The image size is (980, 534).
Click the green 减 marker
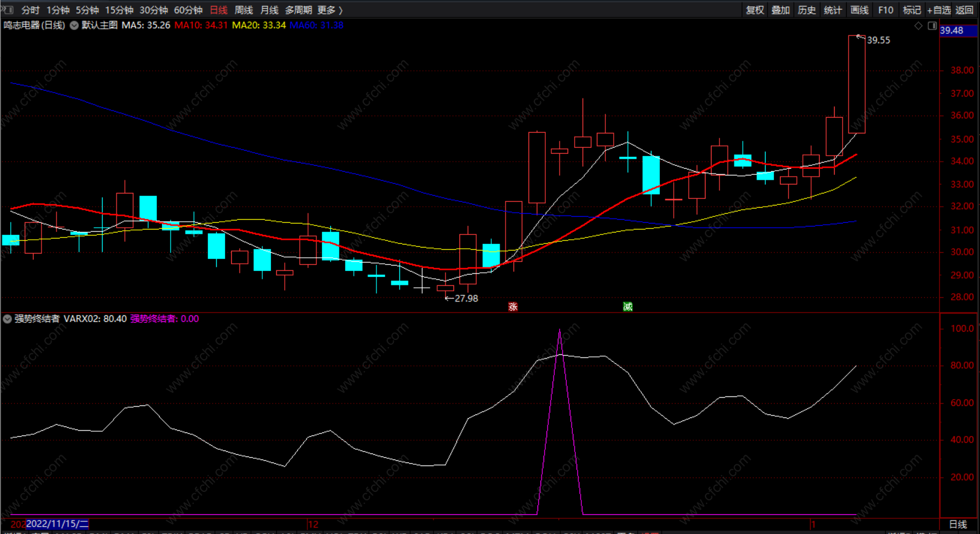(628, 306)
